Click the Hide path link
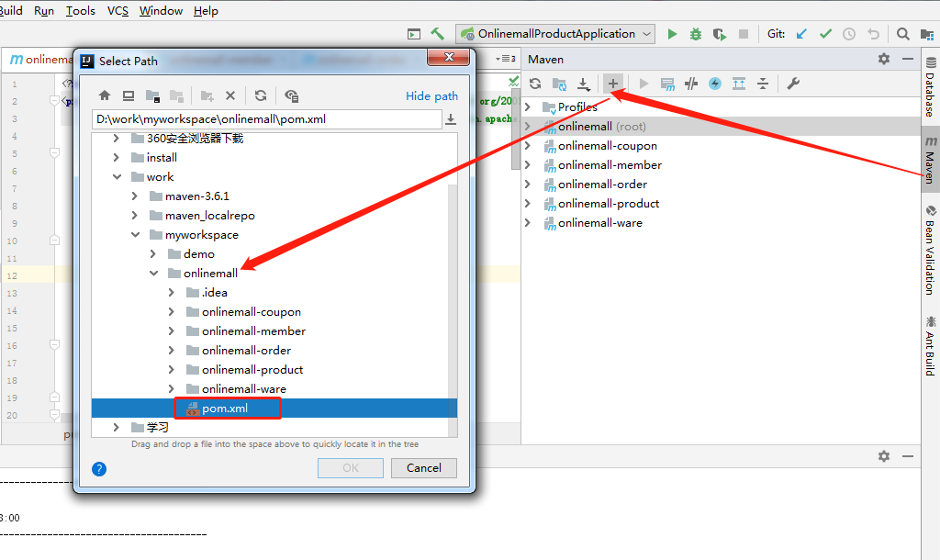The height and width of the screenshot is (560, 940). tap(431, 95)
